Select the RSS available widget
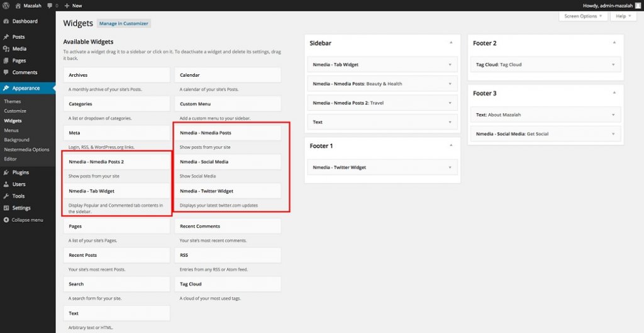Image resolution: width=644 pixels, height=333 pixels. tap(228, 255)
